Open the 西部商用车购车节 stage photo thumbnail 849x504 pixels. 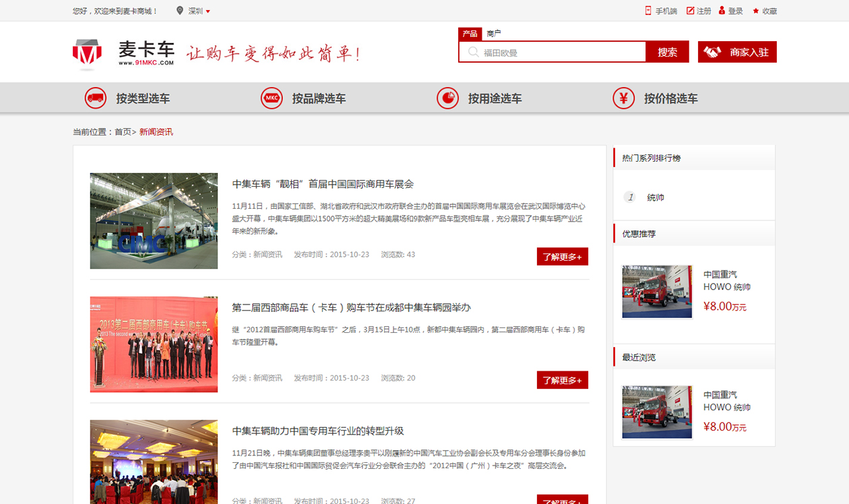pyautogui.click(x=154, y=344)
